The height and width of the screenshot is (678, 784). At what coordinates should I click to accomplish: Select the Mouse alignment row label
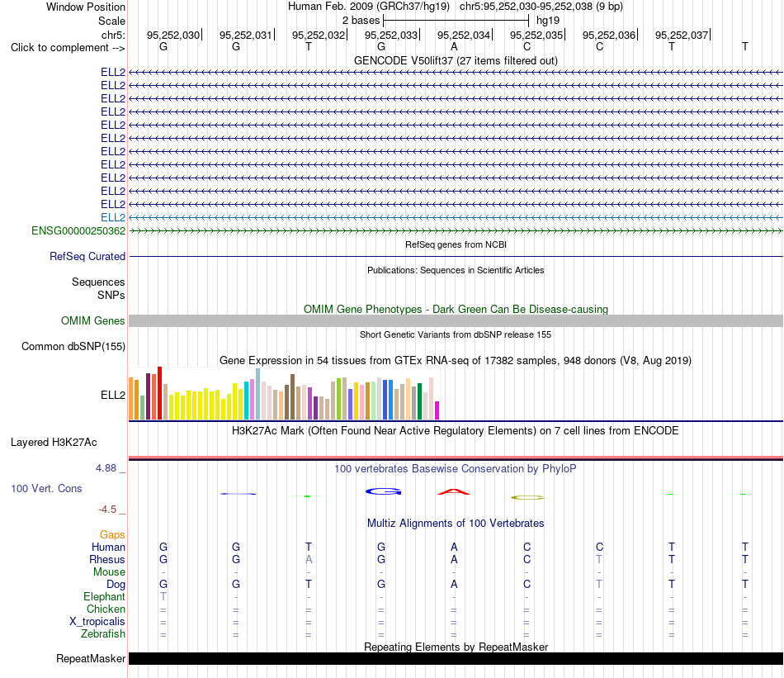109,572
